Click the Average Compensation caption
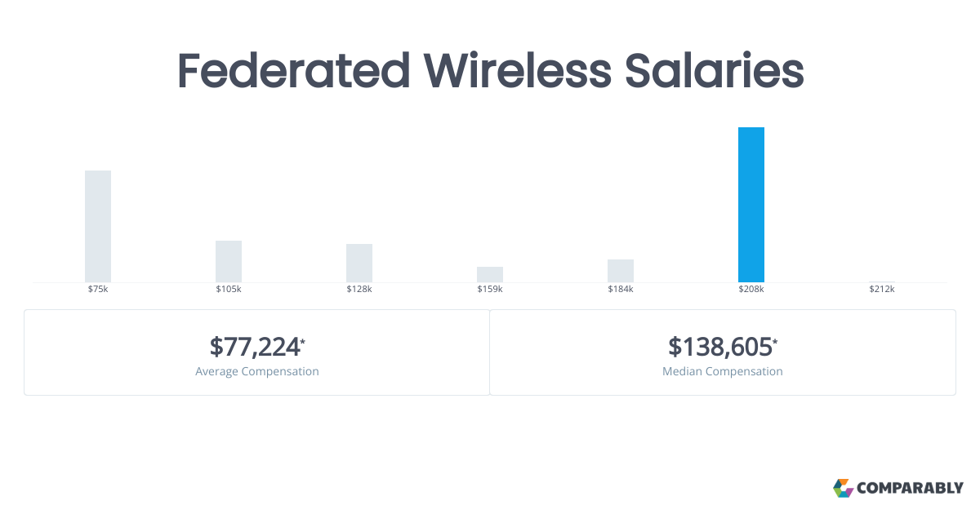Viewport: 980px width, 514px height. click(x=257, y=371)
